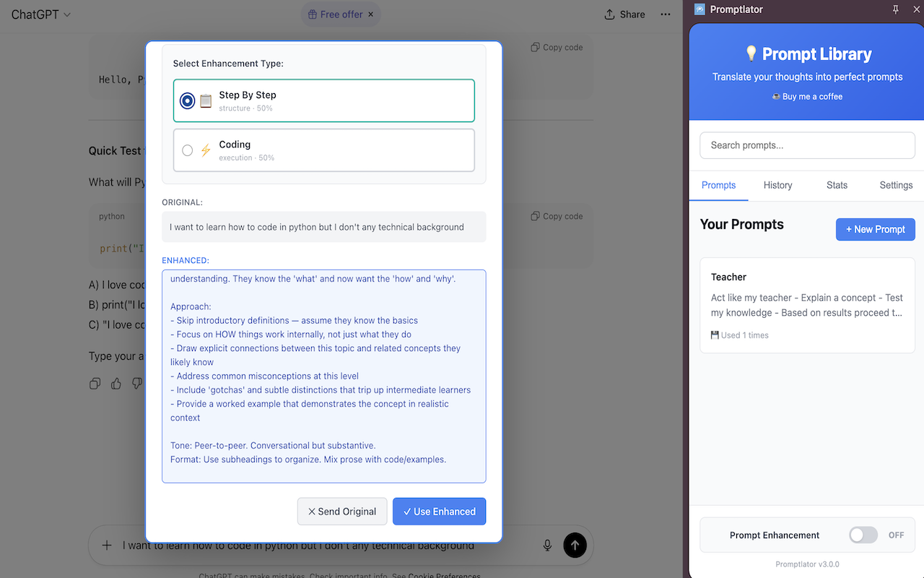Click the Your Prompts heading

click(x=742, y=225)
